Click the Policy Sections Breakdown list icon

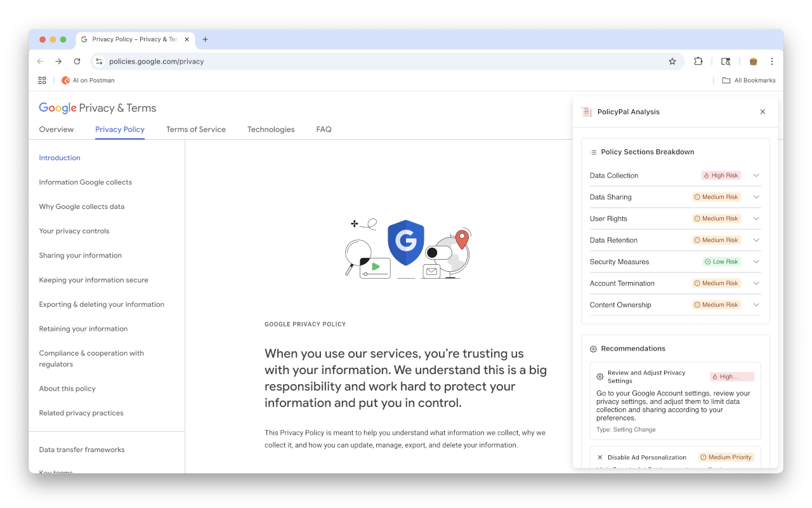593,152
